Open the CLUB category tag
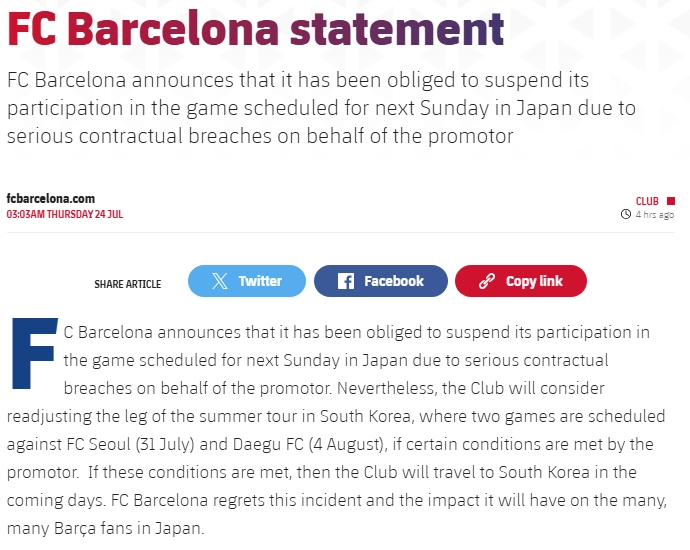 pyautogui.click(x=647, y=201)
